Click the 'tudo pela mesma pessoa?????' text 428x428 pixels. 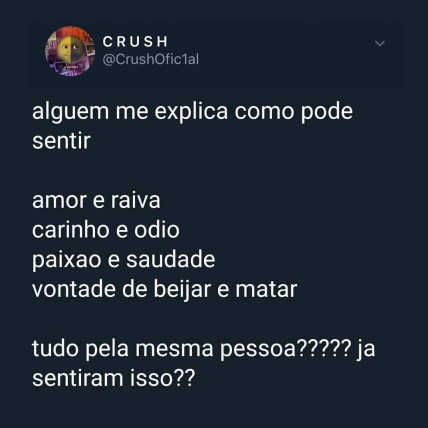point(192,350)
